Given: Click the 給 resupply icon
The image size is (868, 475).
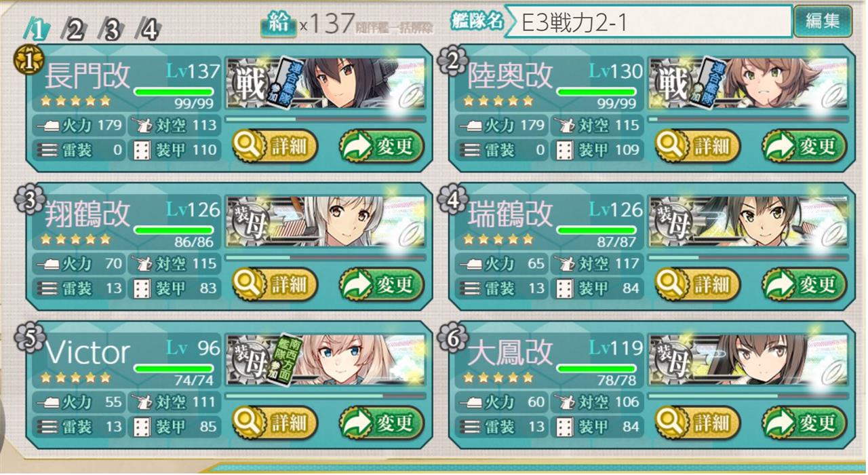Looking at the screenshot, I should click(x=278, y=24).
